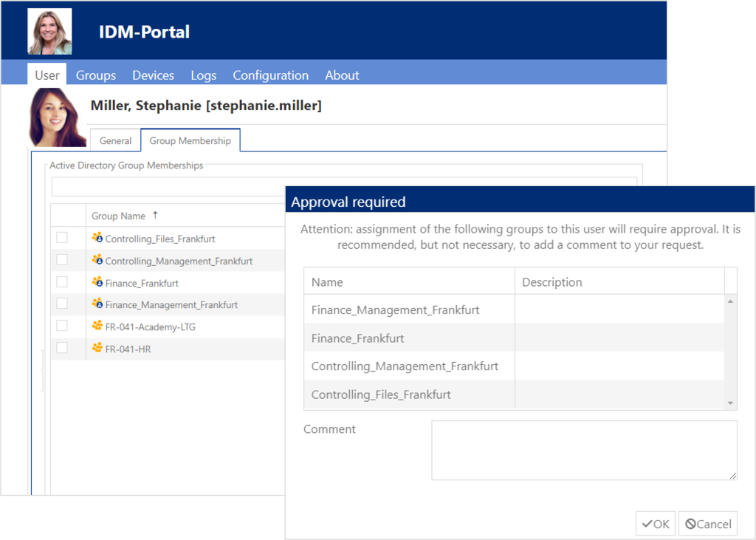Click inside the Comment text box
Screen dimensions: 756x540
(x=585, y=450)
